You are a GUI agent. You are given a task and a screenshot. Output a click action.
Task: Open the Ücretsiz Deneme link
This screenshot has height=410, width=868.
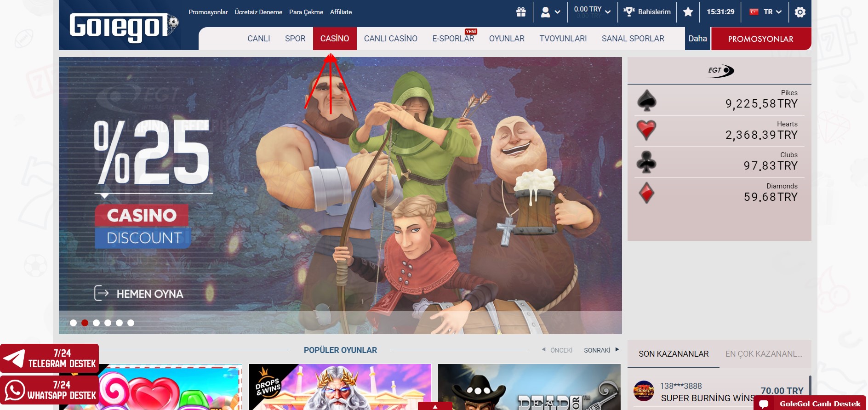point(258,12)
